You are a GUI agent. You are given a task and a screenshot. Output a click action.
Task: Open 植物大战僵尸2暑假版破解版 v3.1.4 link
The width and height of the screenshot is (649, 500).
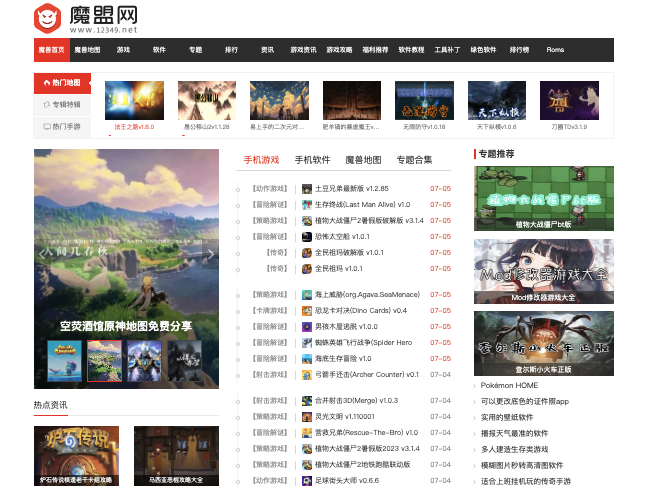point(369,221)
